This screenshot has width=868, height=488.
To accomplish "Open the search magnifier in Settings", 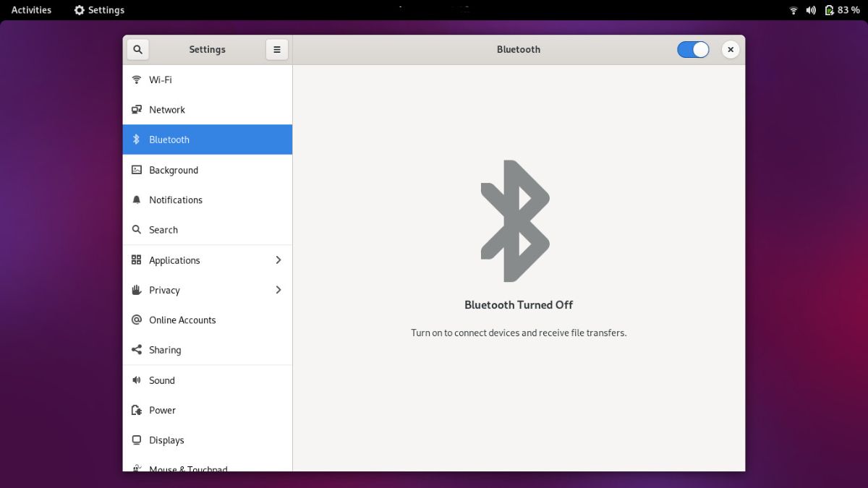I will 137,49.
